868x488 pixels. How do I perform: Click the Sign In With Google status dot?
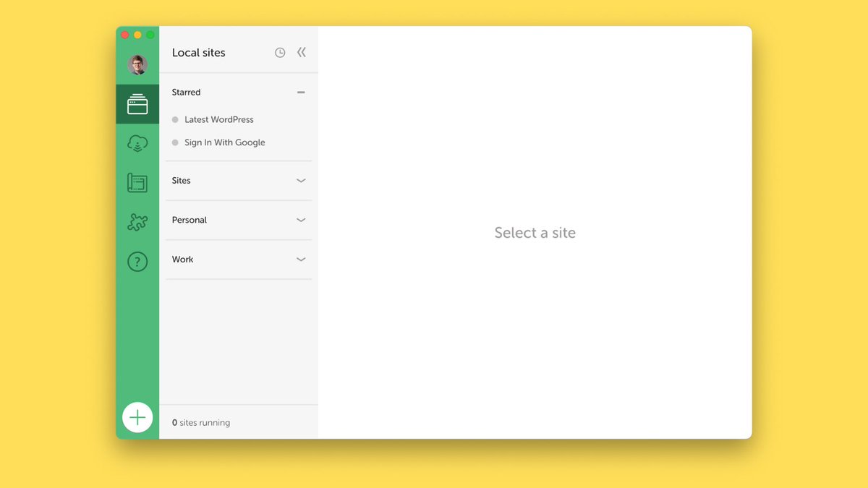[x=175, y=143]
